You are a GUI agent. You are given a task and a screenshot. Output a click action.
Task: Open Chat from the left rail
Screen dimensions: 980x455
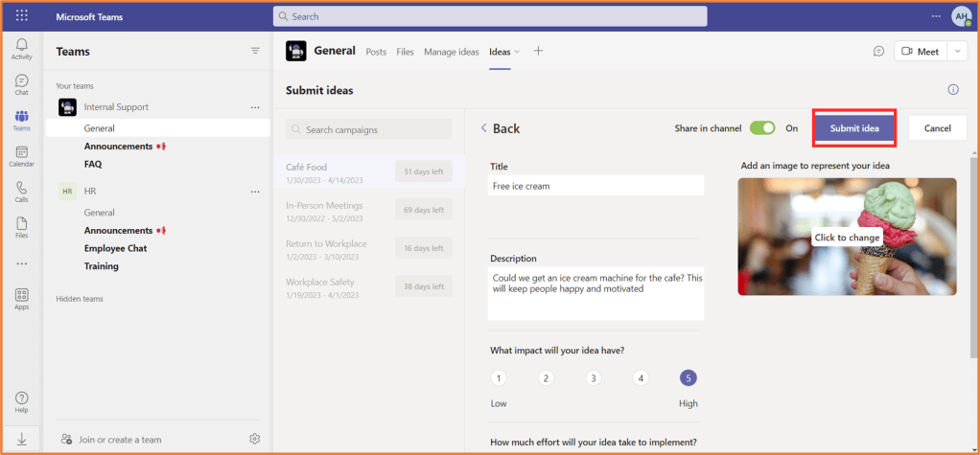coord(21,85)
